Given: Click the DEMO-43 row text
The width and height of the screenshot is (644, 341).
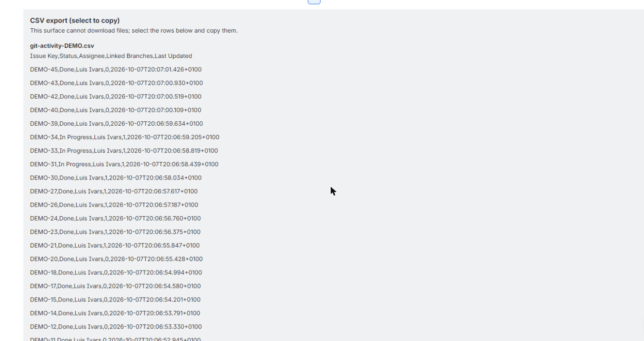Looking at the screenshot, I should click(116, 83).
